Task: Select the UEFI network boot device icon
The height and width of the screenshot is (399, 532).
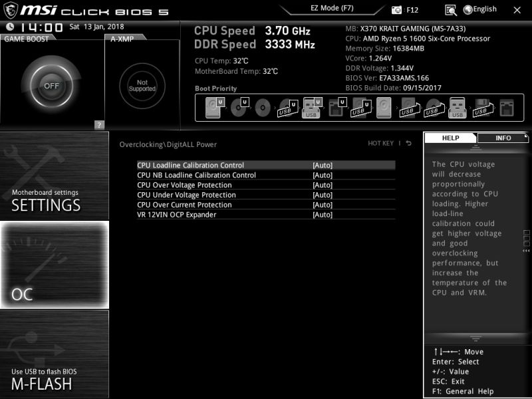Action: click(x=337, y=107)
